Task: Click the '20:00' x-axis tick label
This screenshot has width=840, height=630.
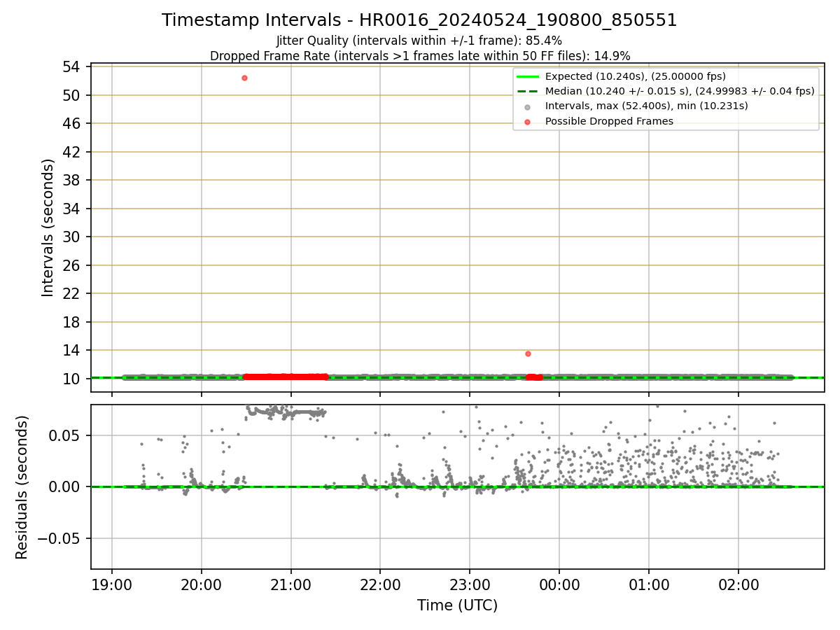Action: point(202,584)
